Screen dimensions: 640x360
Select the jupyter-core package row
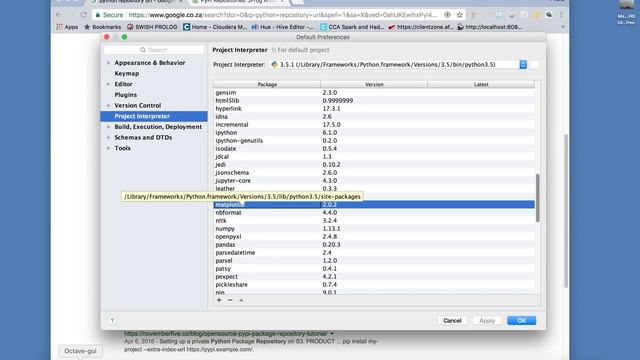(x=374, y=180)
